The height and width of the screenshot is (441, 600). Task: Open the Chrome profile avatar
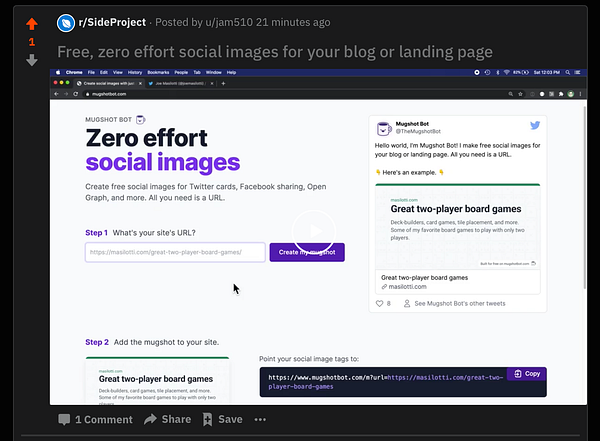point(571,94)
